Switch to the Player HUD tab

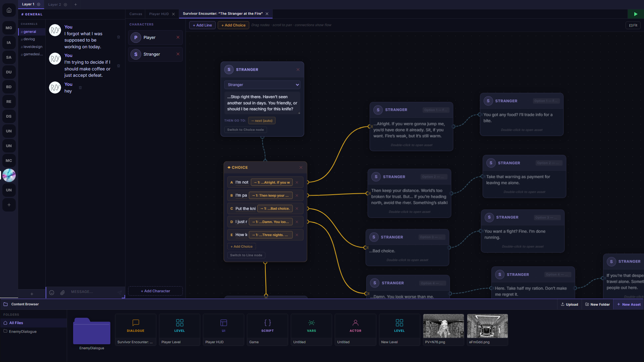click(159, 14)
